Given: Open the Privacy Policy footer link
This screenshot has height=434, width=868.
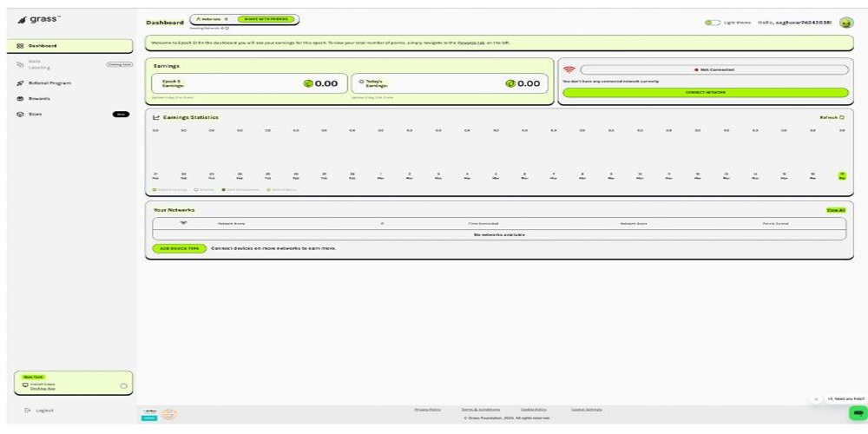Looking at the screenshot, I should point(427,409).
